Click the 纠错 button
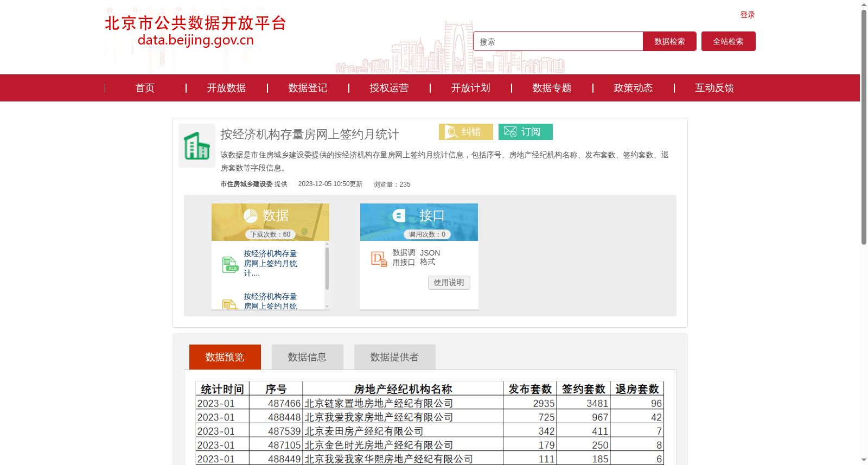 pyautogui.click(x=466, y=132)
